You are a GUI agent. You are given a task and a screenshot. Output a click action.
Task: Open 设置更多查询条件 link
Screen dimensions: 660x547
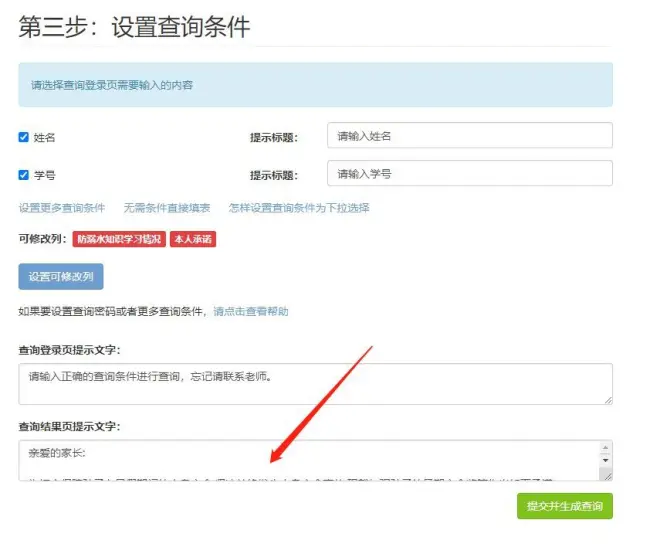(x=62, y=208)
